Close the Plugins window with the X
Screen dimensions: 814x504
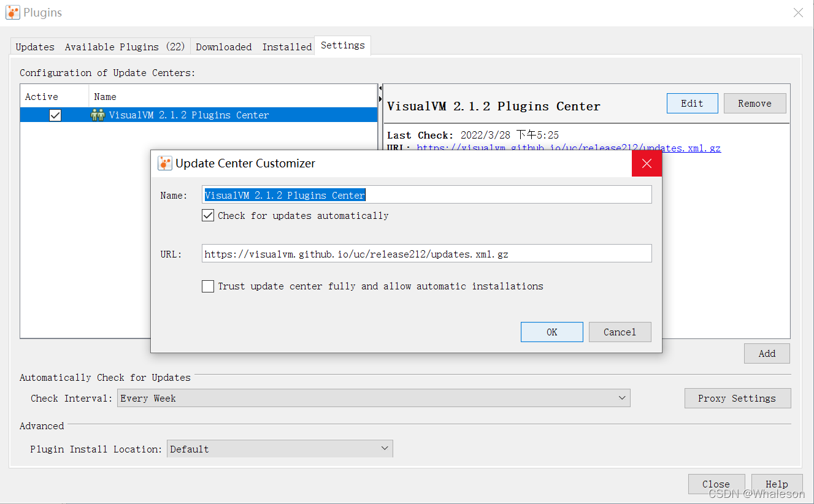coord(798,12)
